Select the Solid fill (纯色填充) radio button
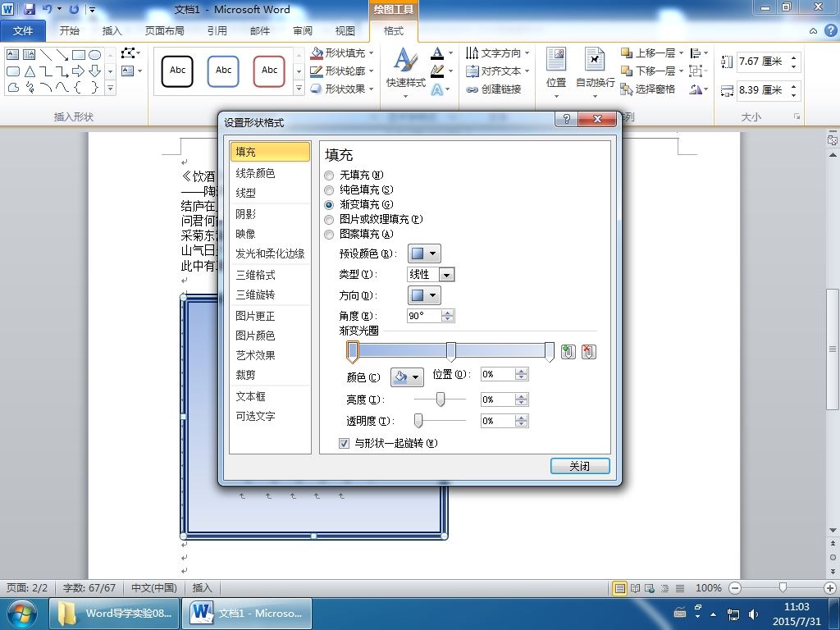840x630 pixels. pyautogui.click(x=329, y=189)
